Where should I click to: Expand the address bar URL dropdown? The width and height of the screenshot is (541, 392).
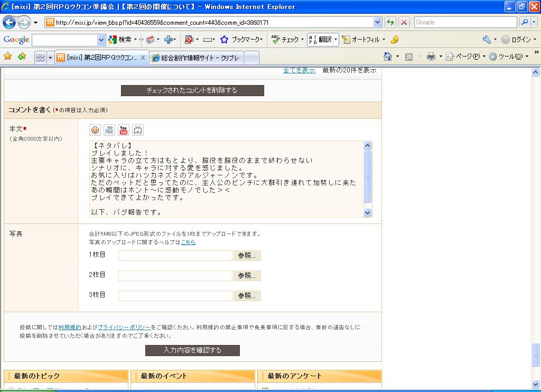pyautogui.click(x=377, y=22)
